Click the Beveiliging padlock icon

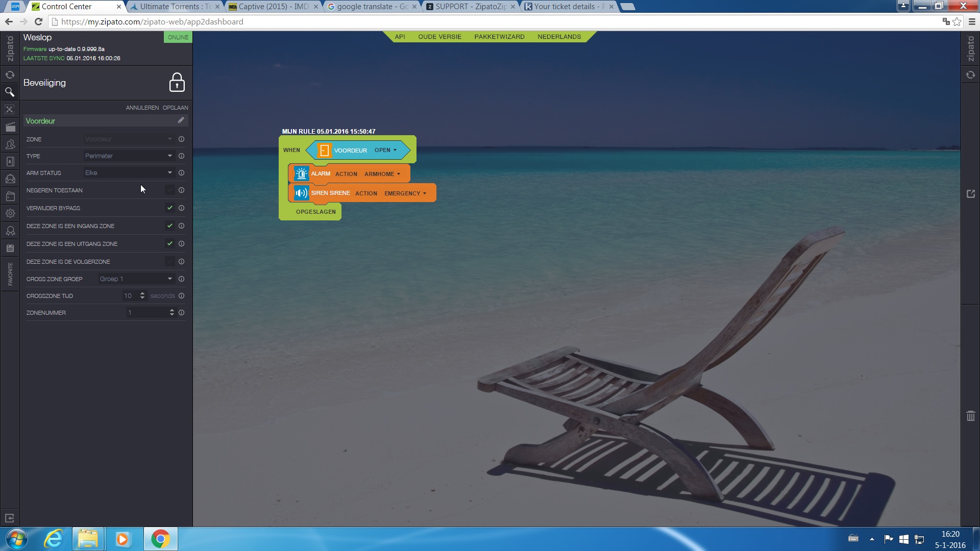click(177, 83)
